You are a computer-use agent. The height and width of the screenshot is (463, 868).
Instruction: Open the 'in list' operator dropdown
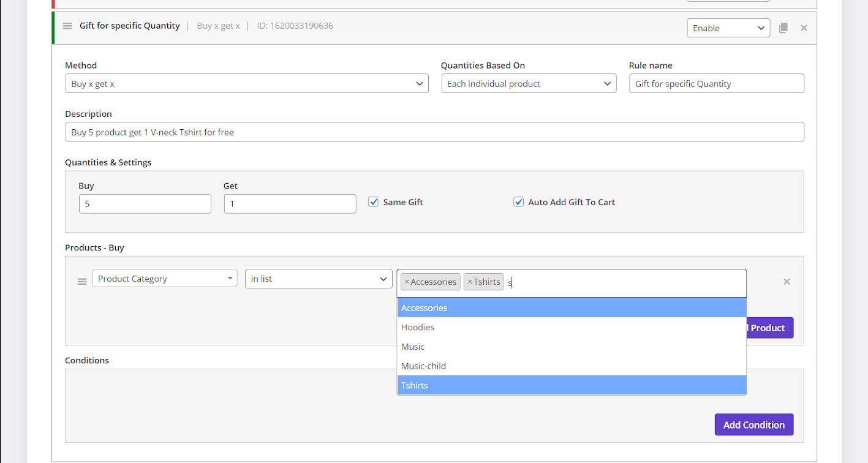pyautogui.click(x=318, y=279)
